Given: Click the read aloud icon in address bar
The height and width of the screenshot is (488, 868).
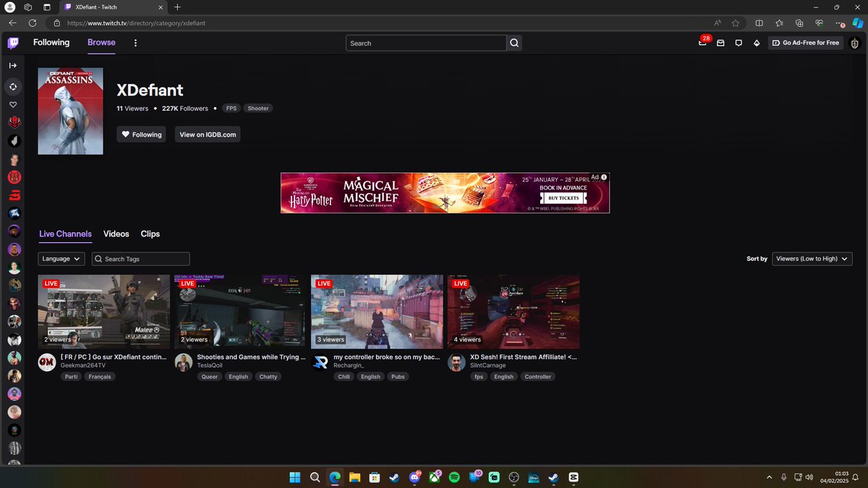Looking at the screenshot, I should point(717,23).
